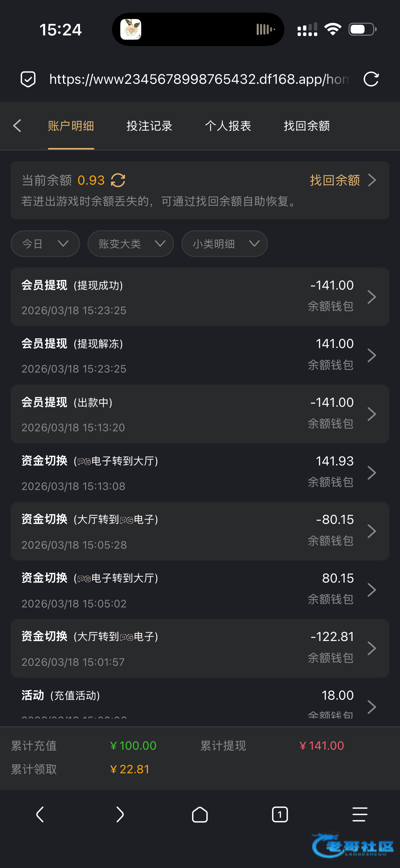The width and height of the screenshot is (400, 868).
Task: Reload the page with the browser refresh icon
Action: [x=371, y=79]
